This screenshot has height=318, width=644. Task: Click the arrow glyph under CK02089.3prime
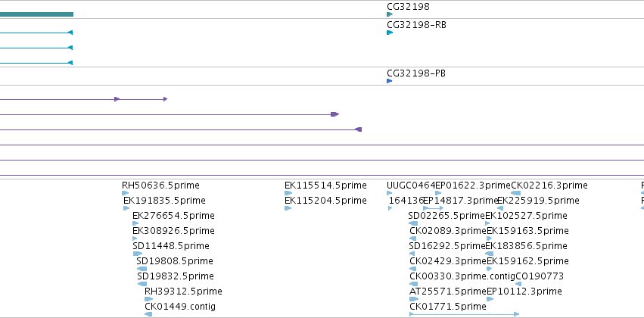click(x=414, y=238)
